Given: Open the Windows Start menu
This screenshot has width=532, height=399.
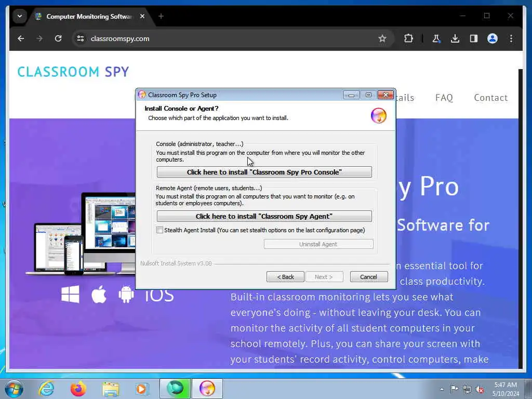Looking at the screenshot, I should click(x=14, y=389).
